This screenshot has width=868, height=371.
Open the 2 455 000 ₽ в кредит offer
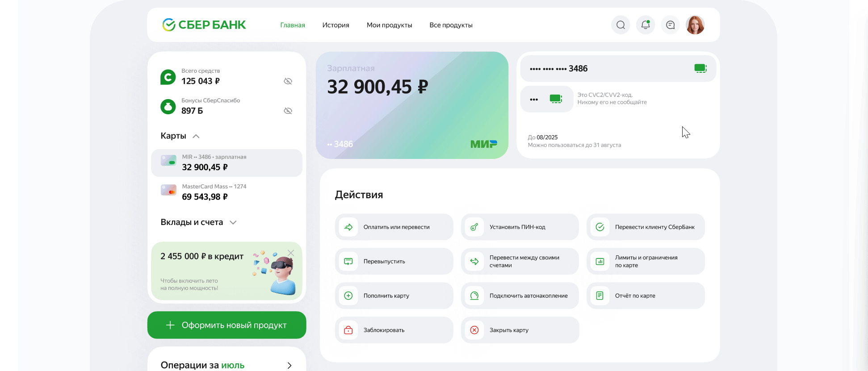click(226, 271)
